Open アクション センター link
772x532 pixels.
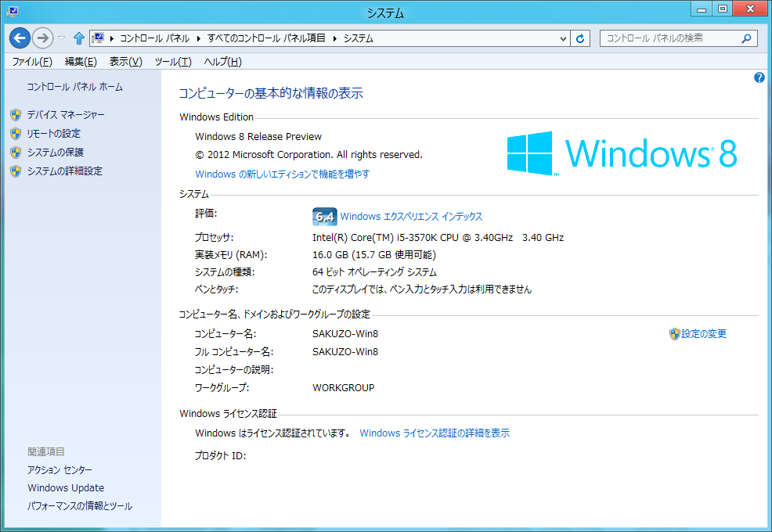pyautogui.click(x=60, y=470)
